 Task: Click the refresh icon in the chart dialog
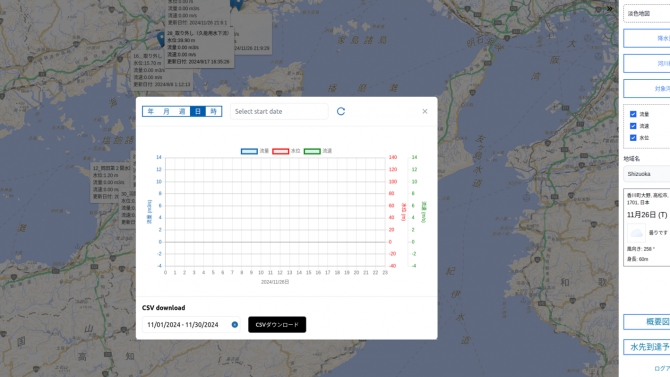[341, 111]
